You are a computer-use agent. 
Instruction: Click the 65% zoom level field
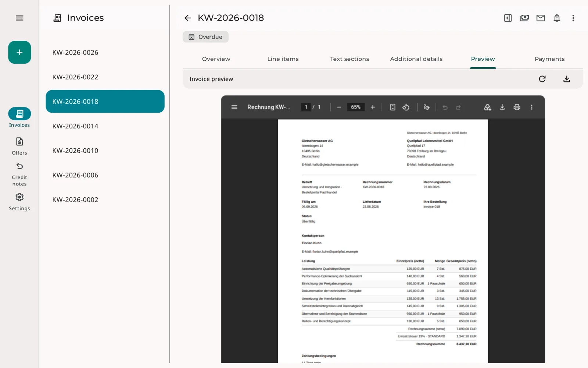356,107
